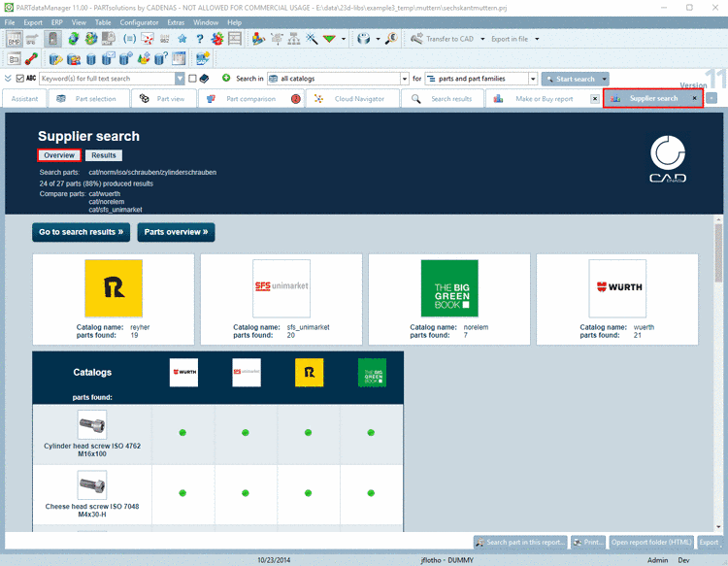Click the BMP image export icon
Screen dimensions: 728x566
[14, 39]
